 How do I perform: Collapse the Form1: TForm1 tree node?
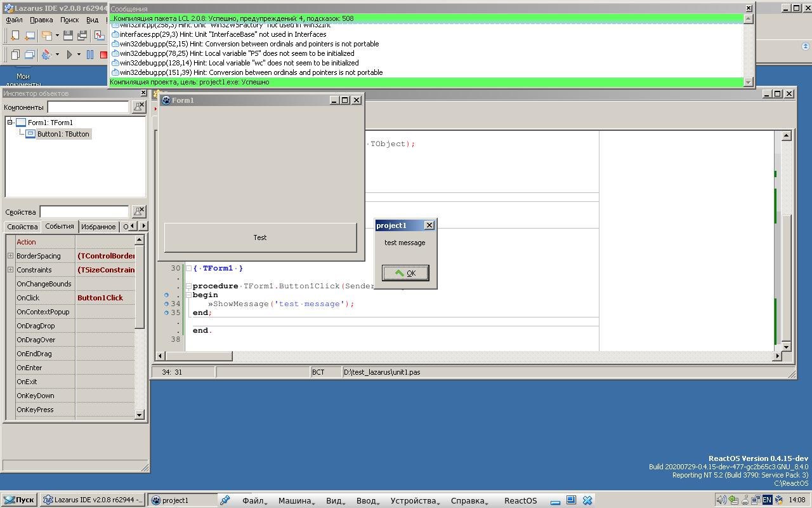[10, 122]
